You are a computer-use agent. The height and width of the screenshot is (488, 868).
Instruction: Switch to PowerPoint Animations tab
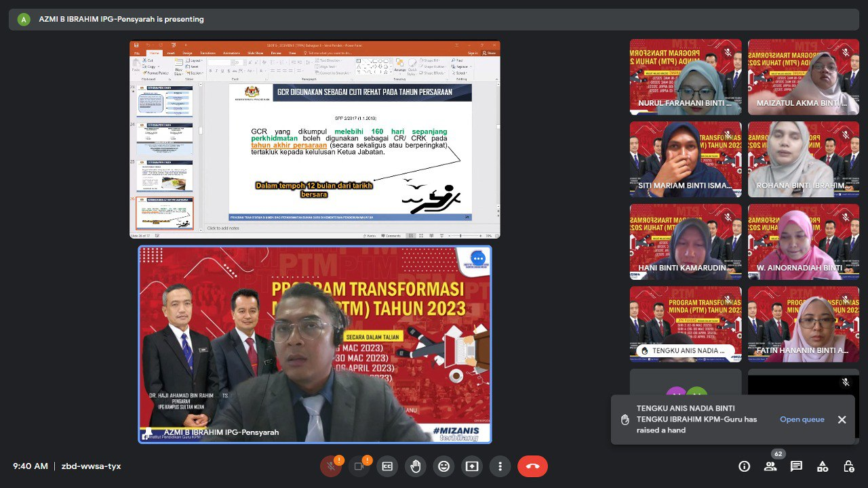pyautogui.click(x=231, y=53)
